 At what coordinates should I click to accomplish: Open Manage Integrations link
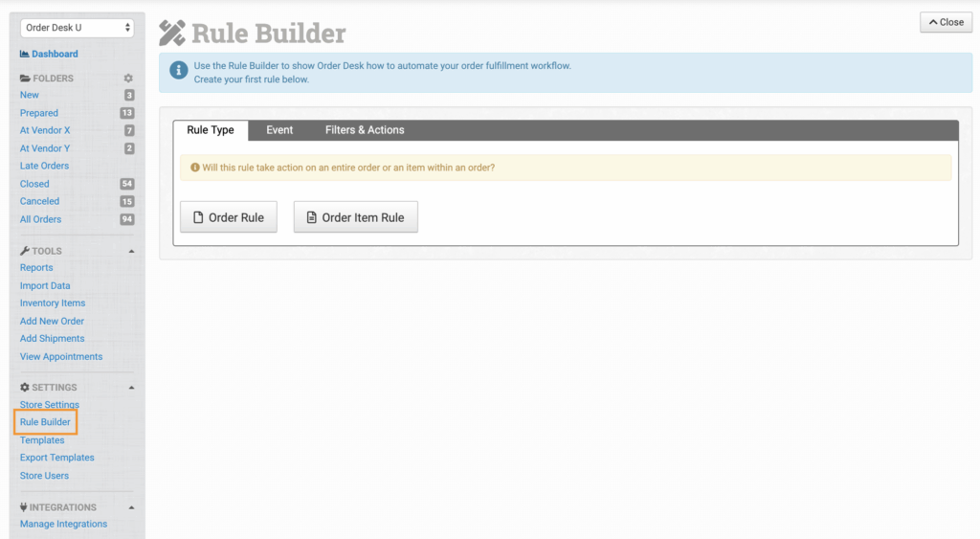63,525
